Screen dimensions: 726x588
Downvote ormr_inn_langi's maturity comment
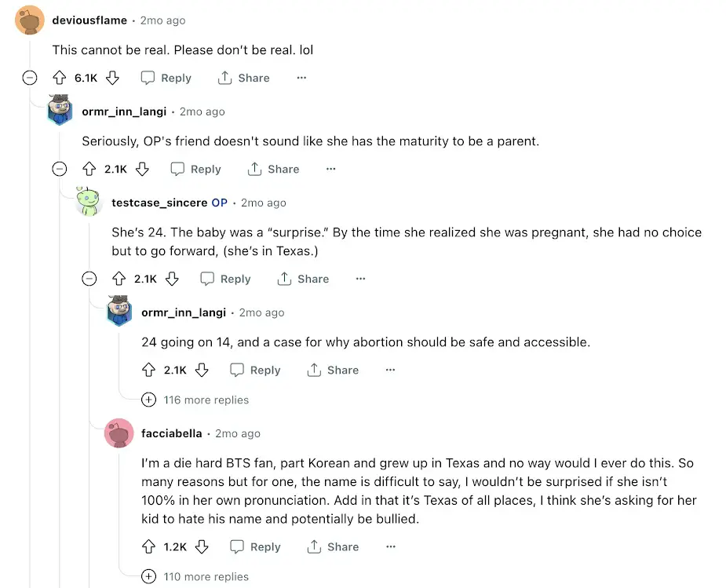click(142, 169)
